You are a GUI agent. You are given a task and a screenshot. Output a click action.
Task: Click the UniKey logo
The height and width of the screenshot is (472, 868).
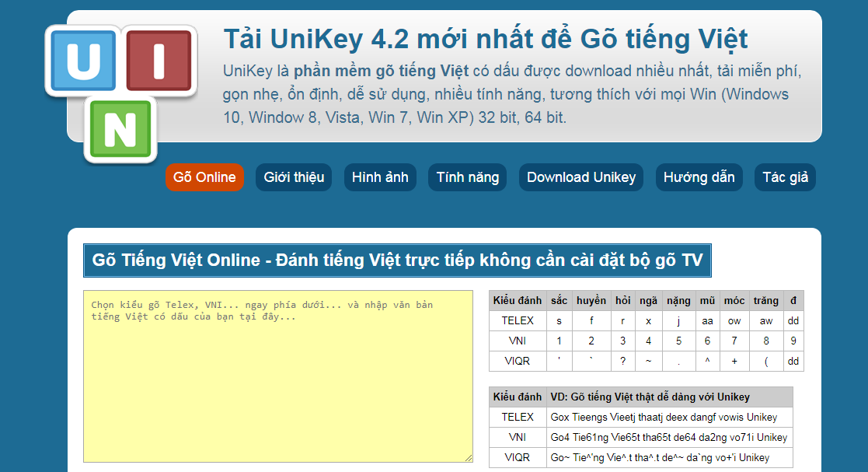pyautogui.click(x=121, y=94)
